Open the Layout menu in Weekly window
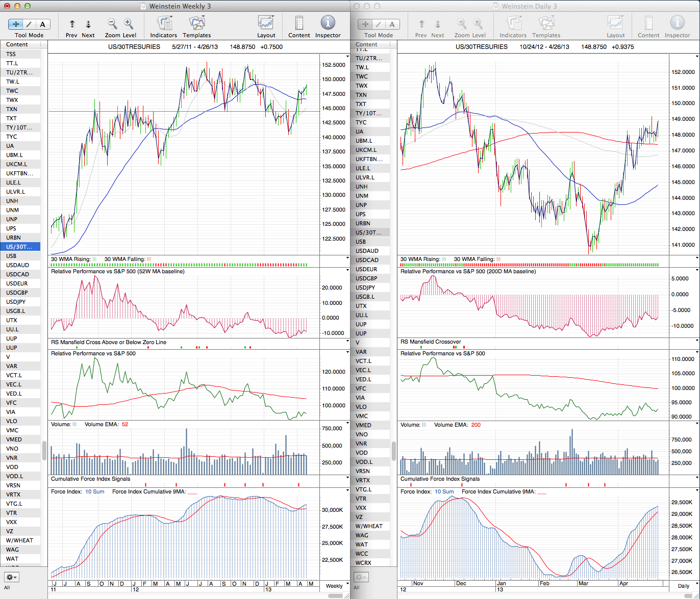700x599 pixels. 266,23
